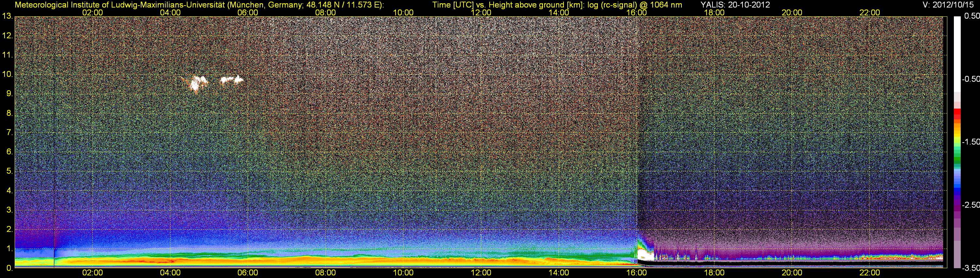Click the -3.50 colorbar label
980x278 pixels.
pos(971,268)
